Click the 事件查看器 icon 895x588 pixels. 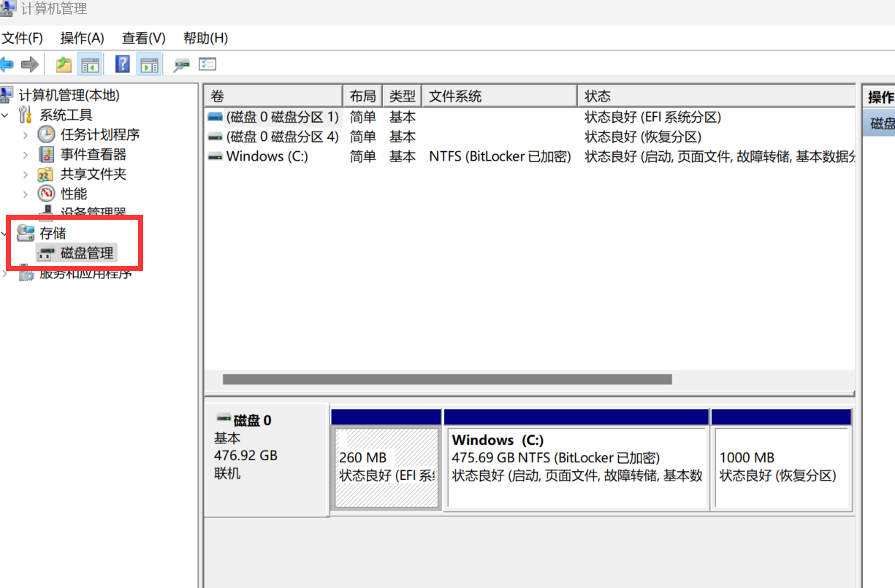point(47,155)
